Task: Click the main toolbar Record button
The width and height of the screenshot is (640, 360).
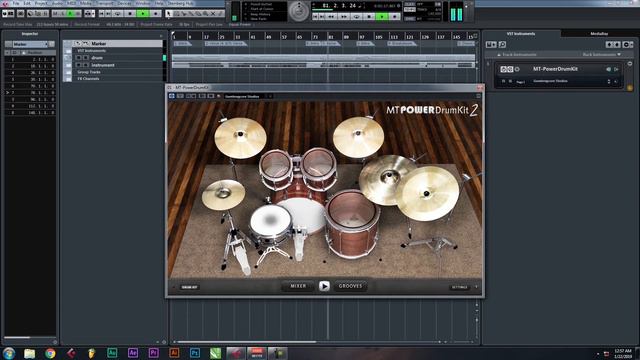Action: coord(156,13)
